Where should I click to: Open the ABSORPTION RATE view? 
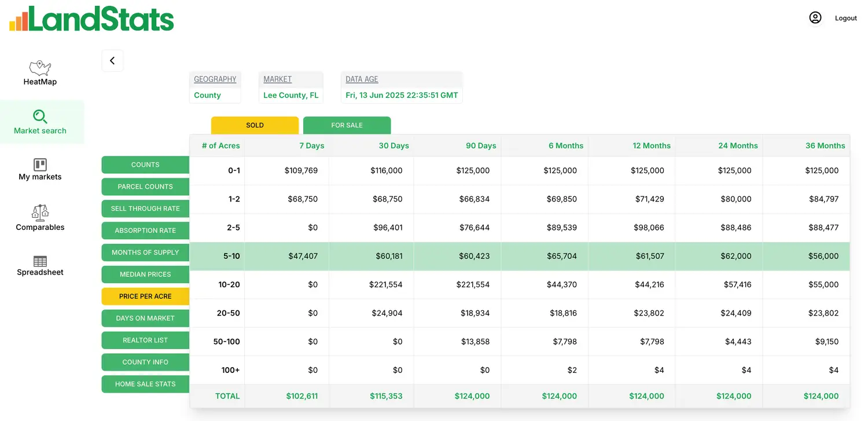145,230
